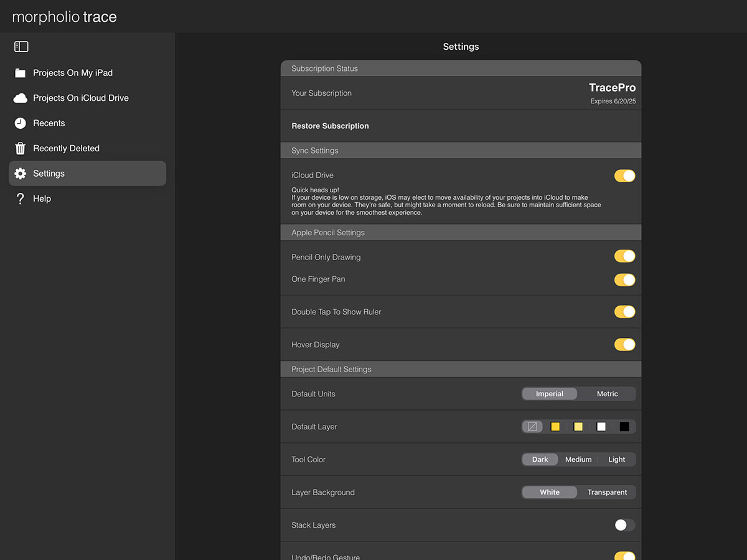Click the gear icon next to Settings
This screenshot has width=747, height=560.
21,174
